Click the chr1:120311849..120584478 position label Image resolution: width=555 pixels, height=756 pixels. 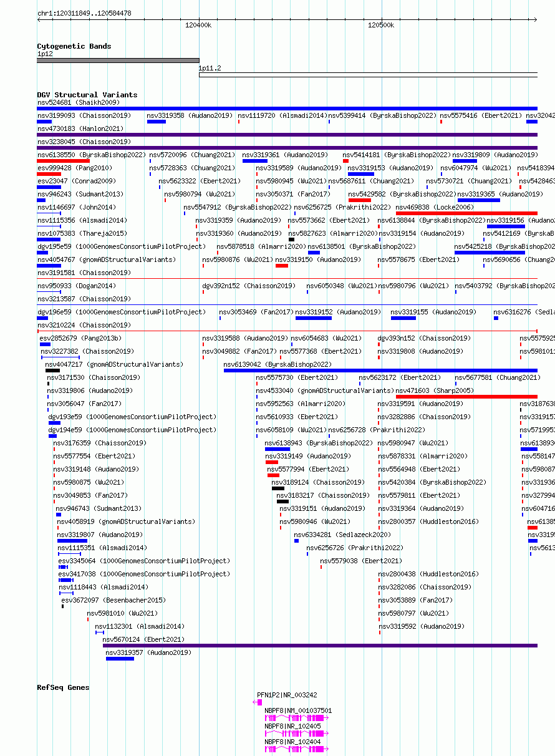(x=84, y=13)
